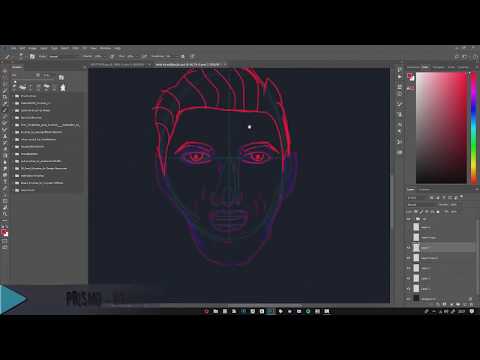Open the brush tool preset picker in options bar

21,57
